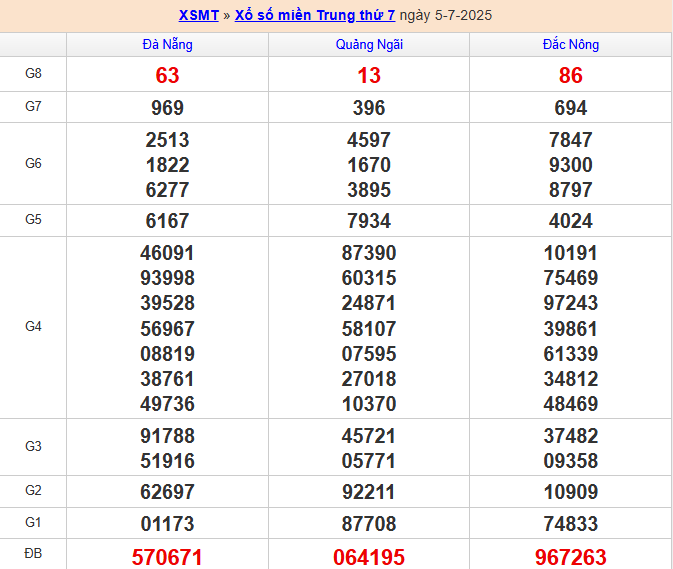
Task: Select G3 number 91788
Action: [167, 436]
